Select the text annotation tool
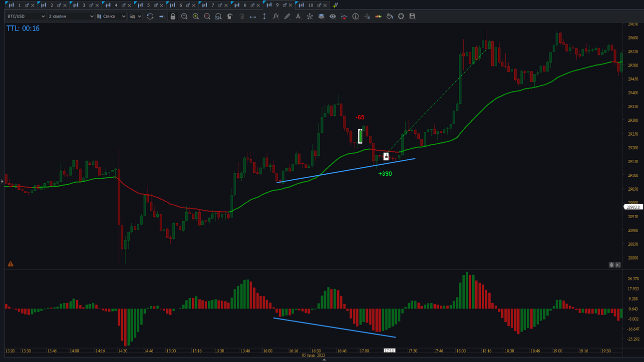 (299, 16)
